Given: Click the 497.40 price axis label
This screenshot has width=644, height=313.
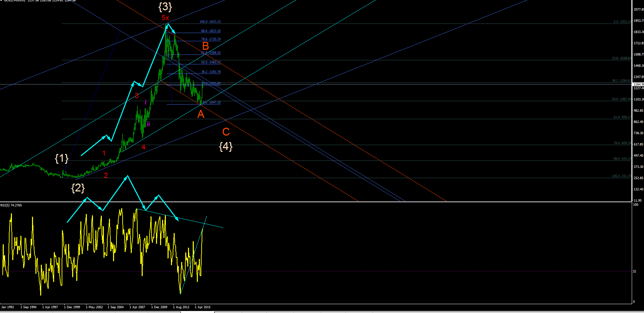Looking at the screenshot, I should pyautogui.click(x=639, y=156).
